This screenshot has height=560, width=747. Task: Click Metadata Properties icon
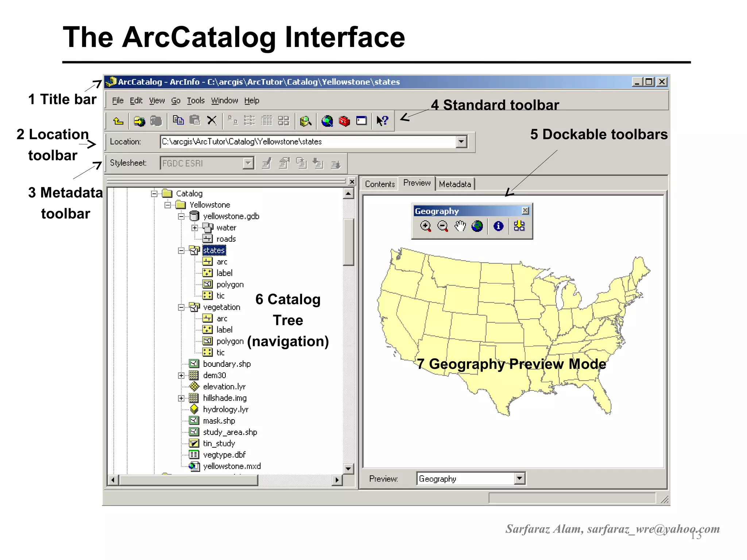[x=284, y=163]
